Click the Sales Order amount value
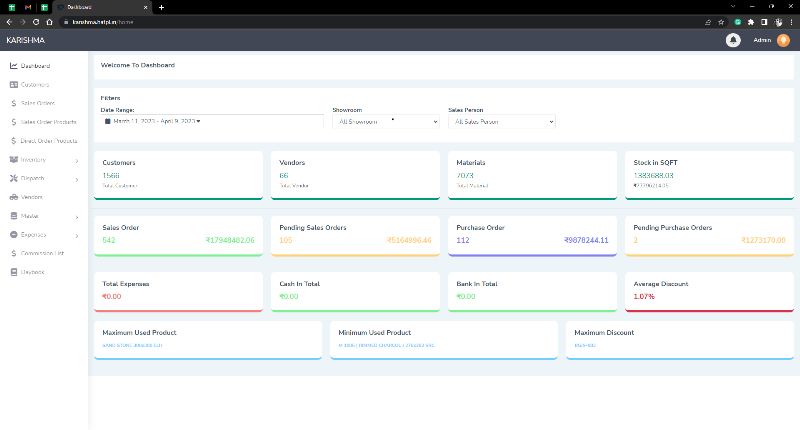The width and height of the screenshot is (800, 430). coord(230,240)
